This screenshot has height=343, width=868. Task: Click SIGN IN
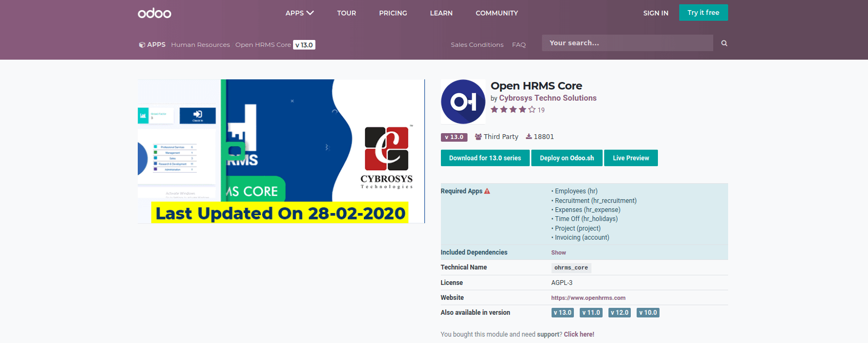[656, 13]
